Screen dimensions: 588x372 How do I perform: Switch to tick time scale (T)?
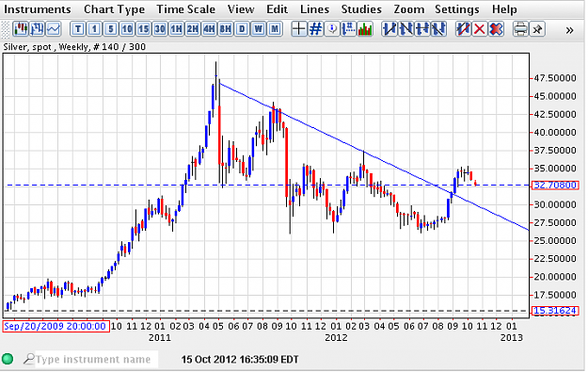pyautogui.click(x=78, y=29)
